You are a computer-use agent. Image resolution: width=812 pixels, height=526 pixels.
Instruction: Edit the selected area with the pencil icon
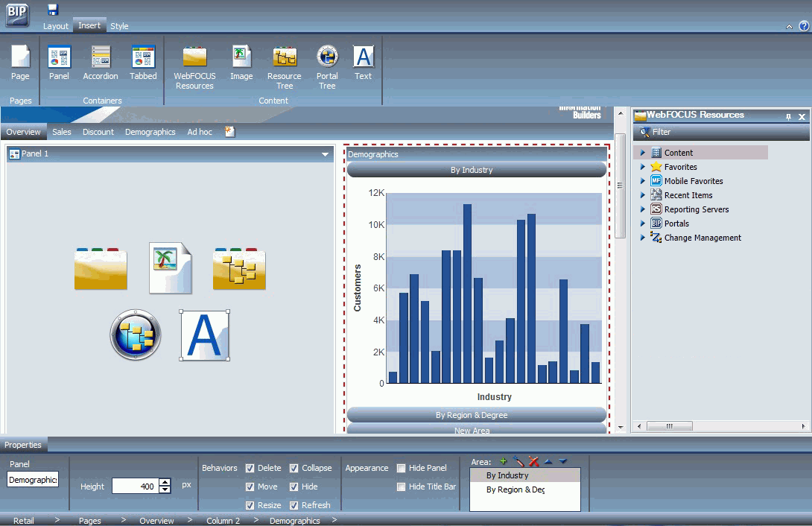[x=518, y=461]
